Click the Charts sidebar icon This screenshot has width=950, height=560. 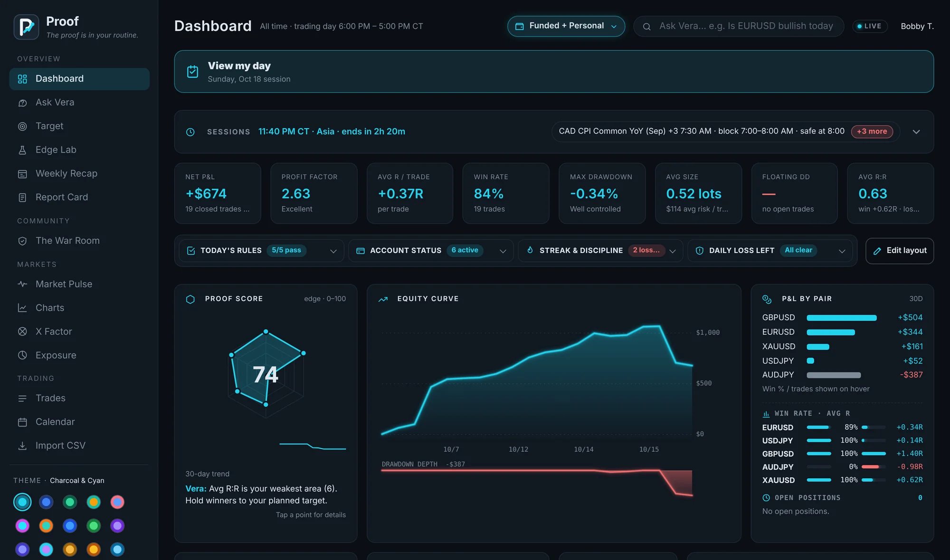pos(22,308)
